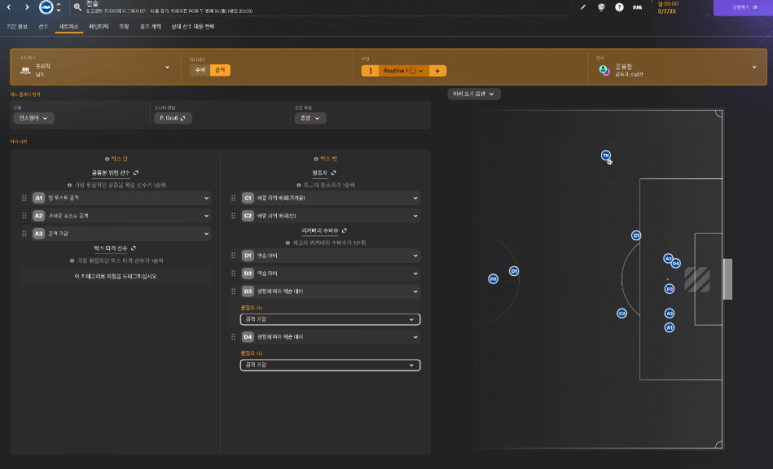Open the Routine 1 dropdown
Image resolution: width=773 pixels, height=469 pixels.
pyautogui.click(x=404, y=71)
